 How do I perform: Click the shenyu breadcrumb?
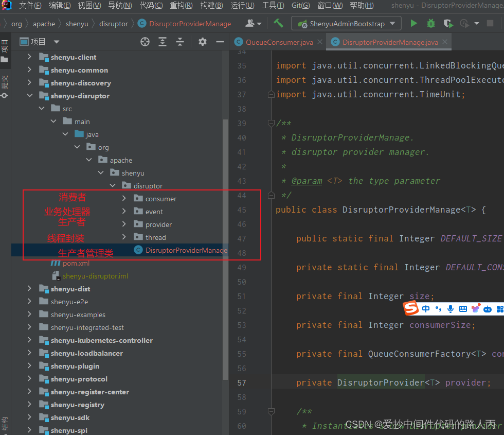point(77,24)
